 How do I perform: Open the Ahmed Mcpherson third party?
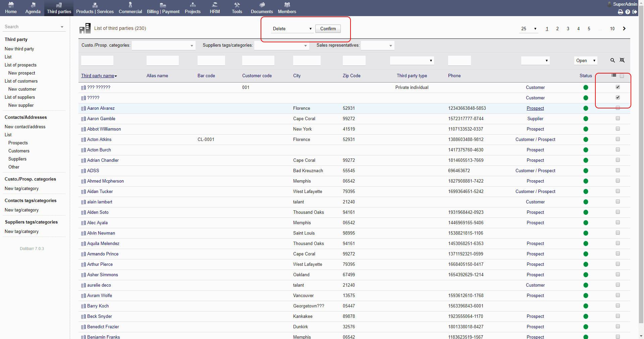pos(105,181)
